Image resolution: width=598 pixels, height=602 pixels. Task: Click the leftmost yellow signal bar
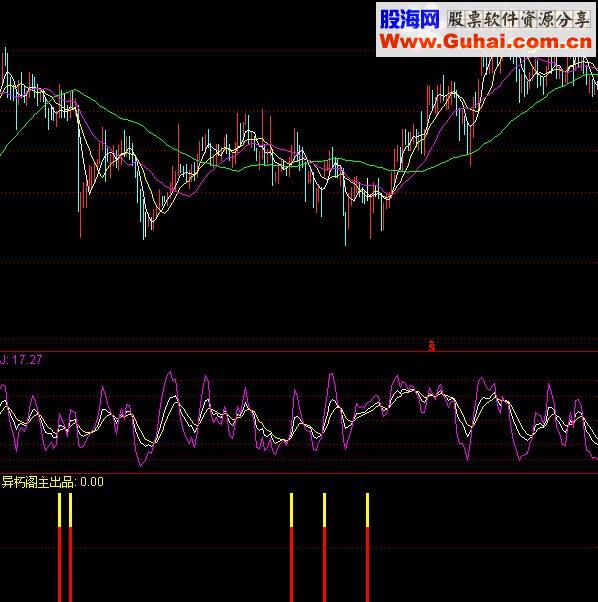pos(59,510)
